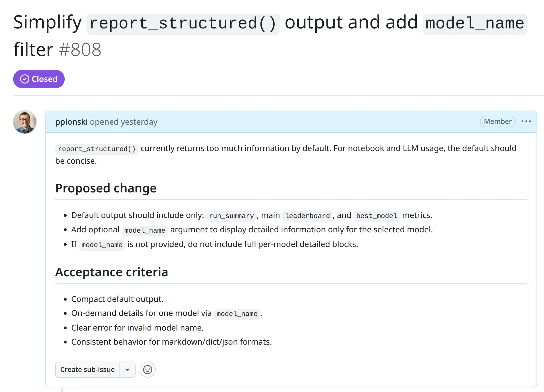Add an emoji reaction to the issue
This screenshot has height=392, width=544.
tap(147, 370)
